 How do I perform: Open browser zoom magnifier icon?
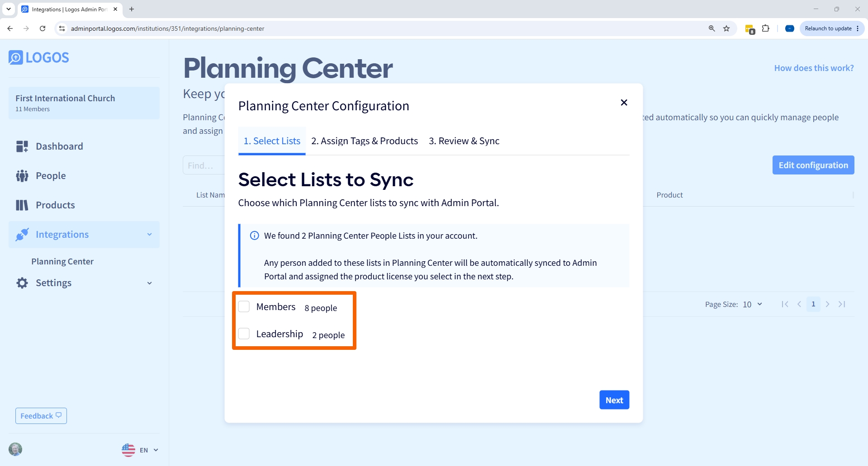711,28
